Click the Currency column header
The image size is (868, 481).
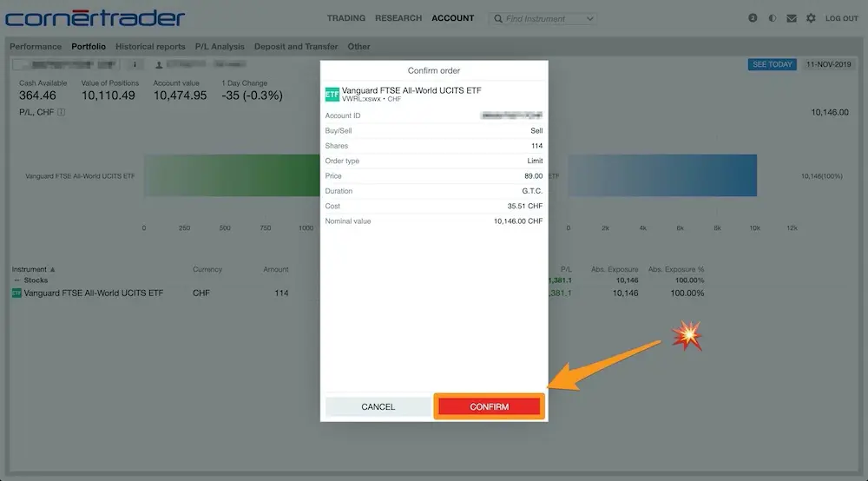[207, 269]
